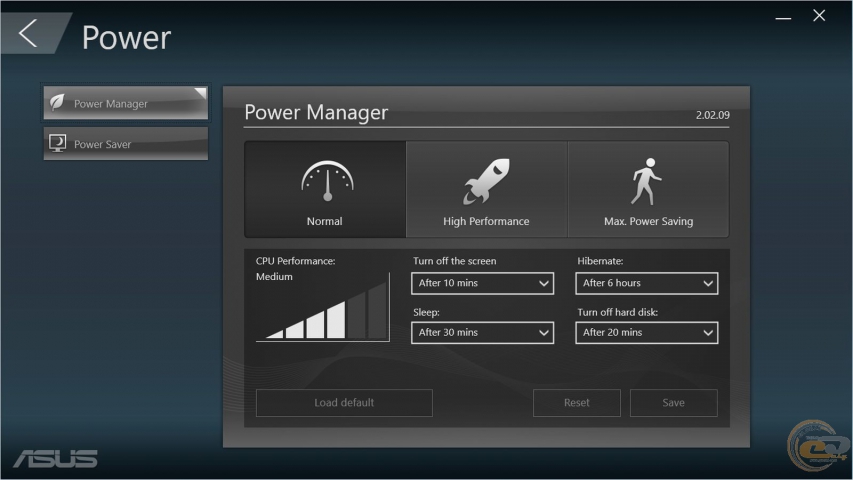853x480 pixels.
Task: Open Power Saver from the sidebar
Action: (x=126, y=144)
